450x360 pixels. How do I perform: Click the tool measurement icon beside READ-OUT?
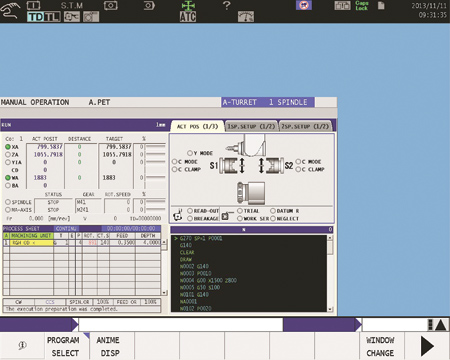[x=178, y=215]
